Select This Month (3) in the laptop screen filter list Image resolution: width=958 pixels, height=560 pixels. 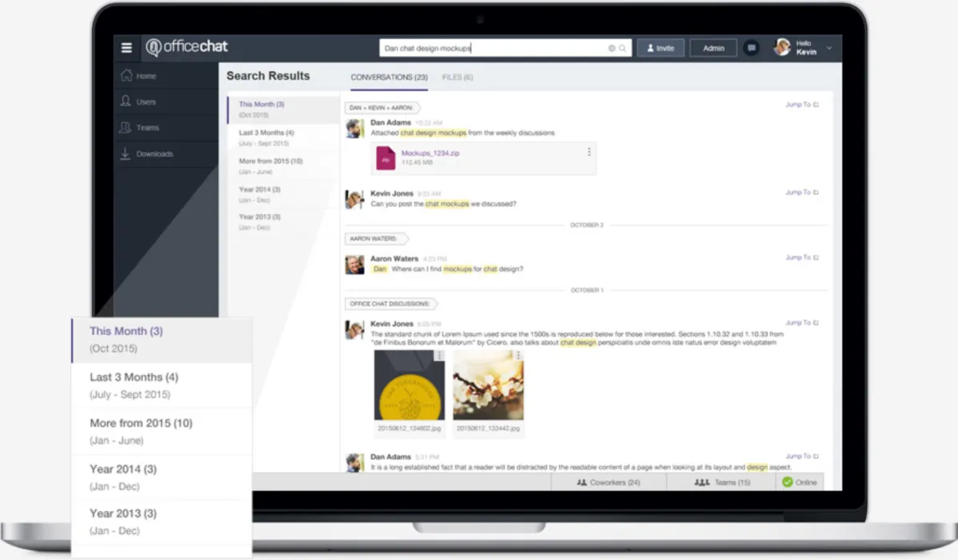283,109
